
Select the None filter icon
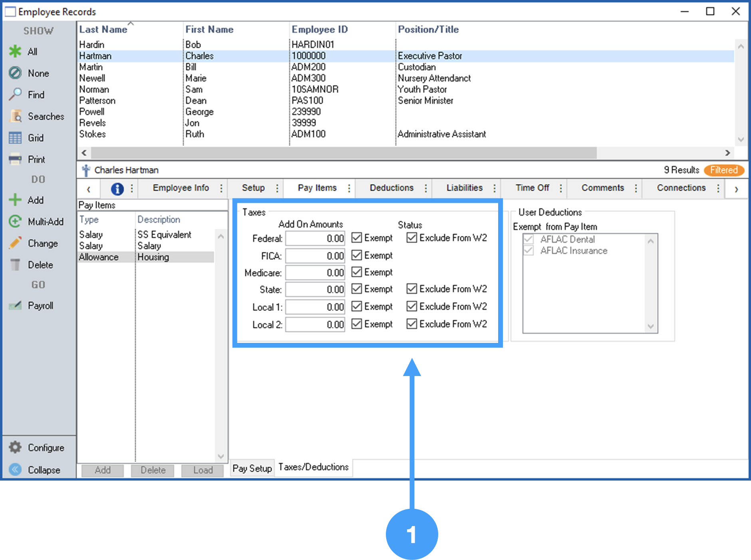(x=15, y=73)
